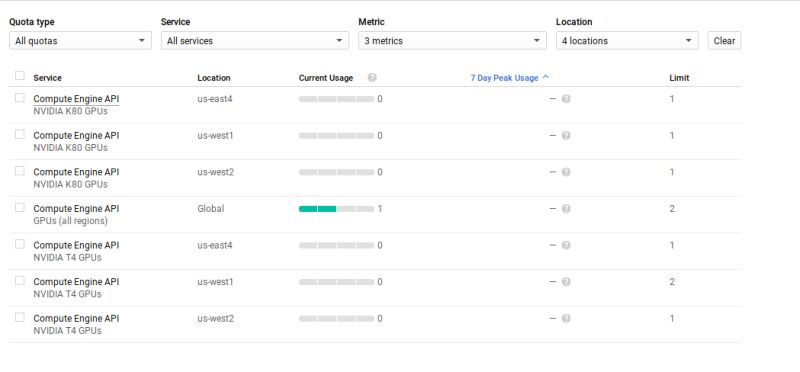This screenshot has height=372, width=800.
Task: Check the K80 GPUs us-east4 row checkbox
Action: click(x=19, y=97)
